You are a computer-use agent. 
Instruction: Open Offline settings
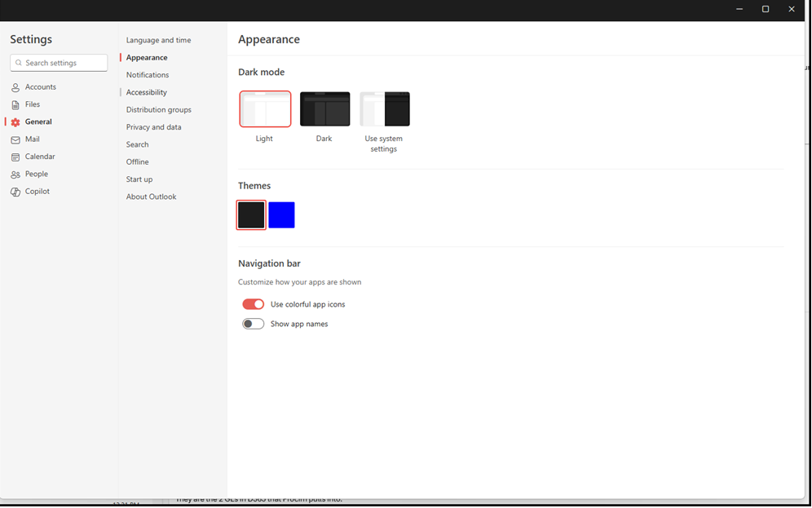(137, 161)
